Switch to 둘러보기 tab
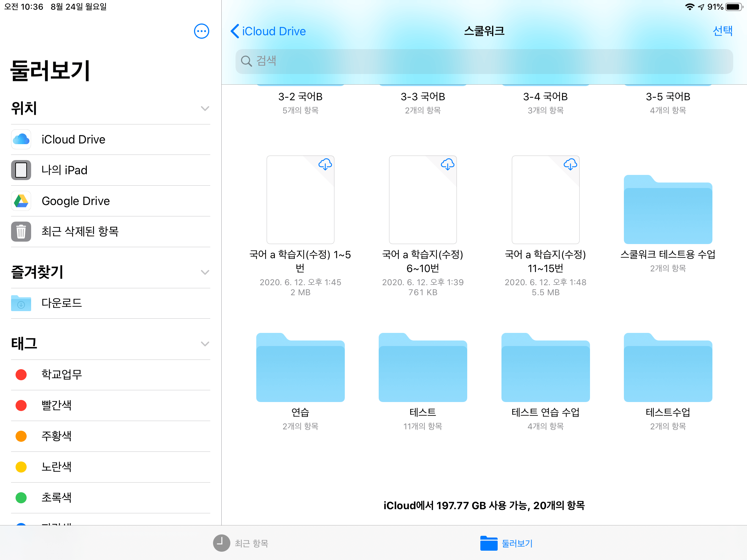This screenshot has width=747, height=560. [506, 543]
